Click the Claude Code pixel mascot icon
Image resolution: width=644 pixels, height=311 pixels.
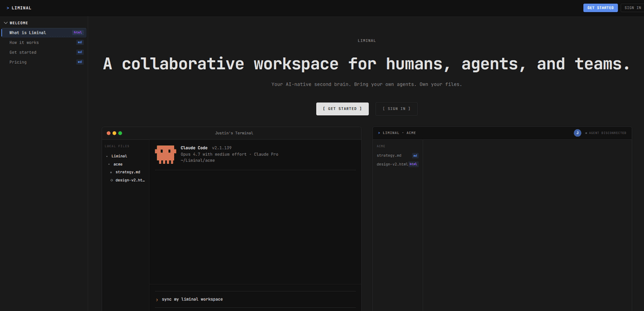click(165, 154)
